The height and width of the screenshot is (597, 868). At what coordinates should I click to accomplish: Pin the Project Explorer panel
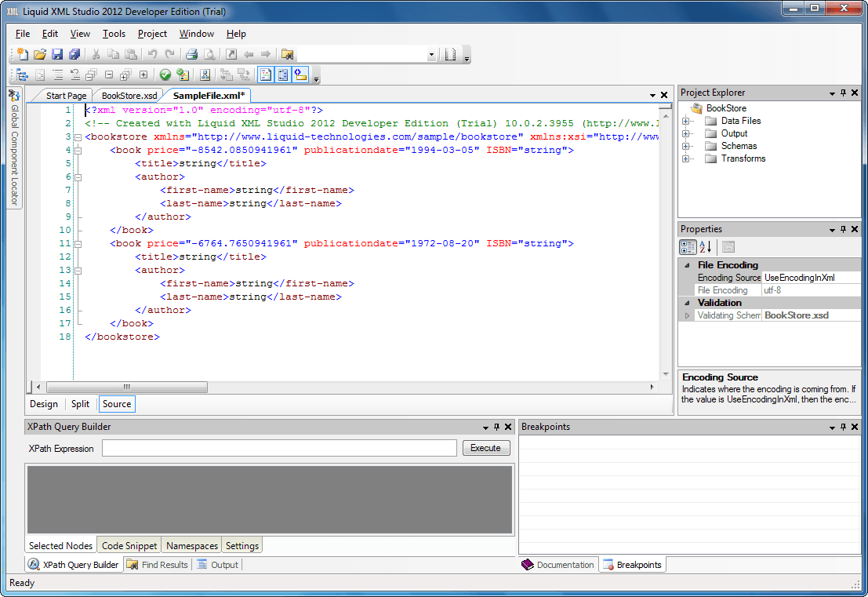(x=843, y=93)
